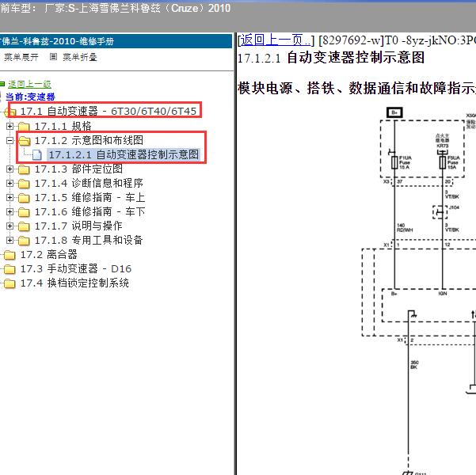Screen dimensions: 476x475
Task: Click 菜单折叠 to collapse all menus
Action: point(79,57)
